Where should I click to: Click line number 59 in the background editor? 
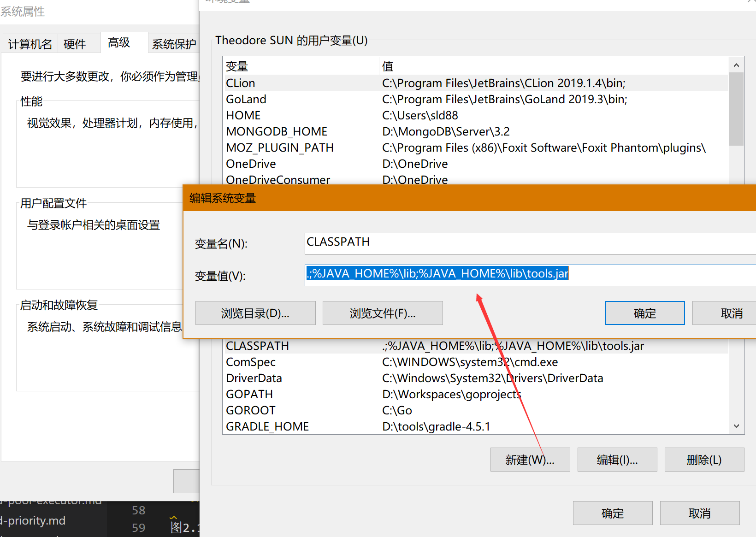(138, 528)
